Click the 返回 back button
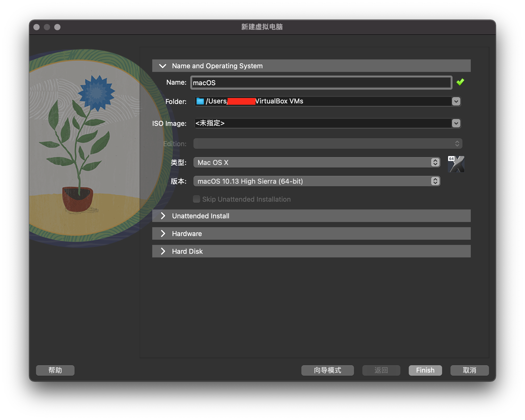 click(381, 370)
